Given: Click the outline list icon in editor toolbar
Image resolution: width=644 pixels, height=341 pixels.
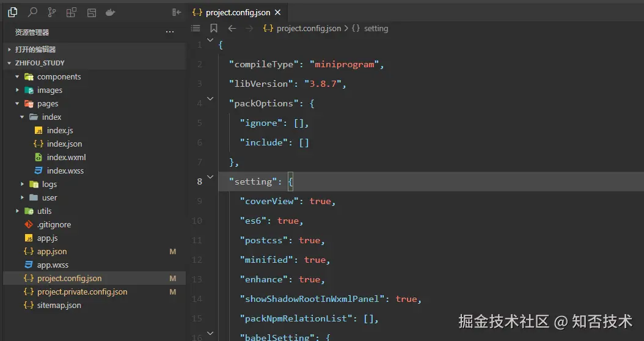Looking at the screenshot, I should click(196, 28).
